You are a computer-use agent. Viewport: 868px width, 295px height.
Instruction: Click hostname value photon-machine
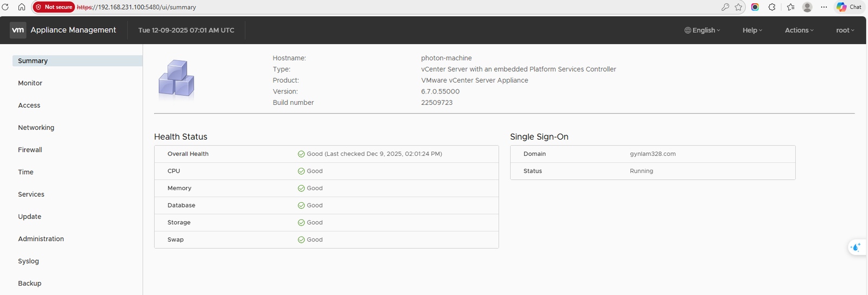pyautogui.click(x=446, y=58)
